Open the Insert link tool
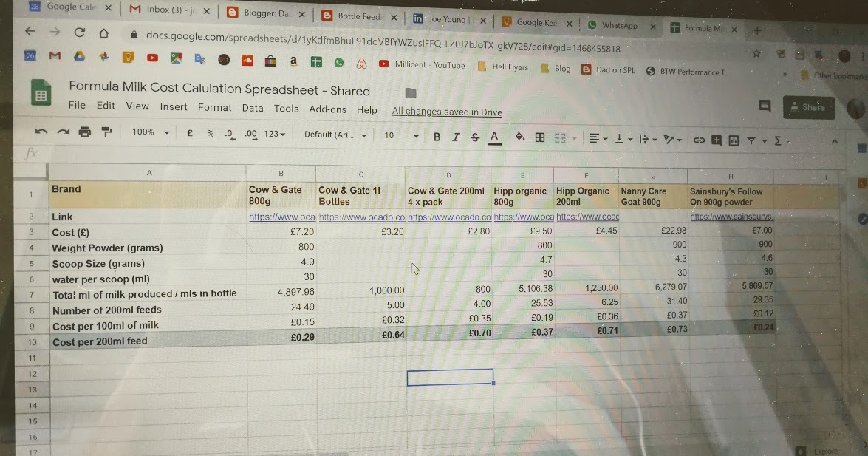The width and height of the screenshot is (868, 456). point(699,139)
